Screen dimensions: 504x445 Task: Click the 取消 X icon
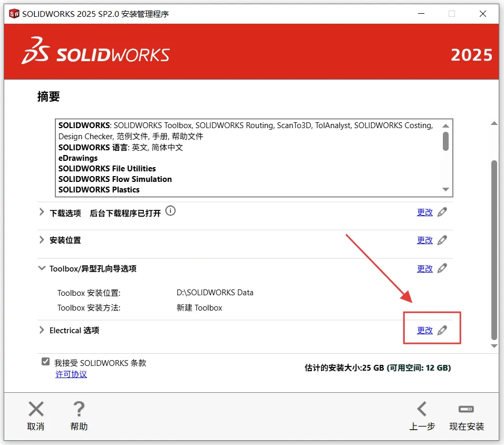[36, 409]
